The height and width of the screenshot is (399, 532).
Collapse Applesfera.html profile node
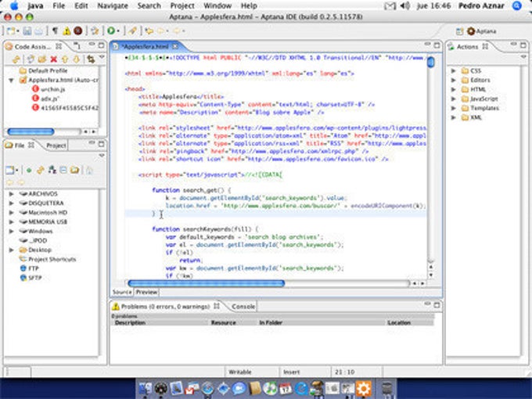click(11, 81)
